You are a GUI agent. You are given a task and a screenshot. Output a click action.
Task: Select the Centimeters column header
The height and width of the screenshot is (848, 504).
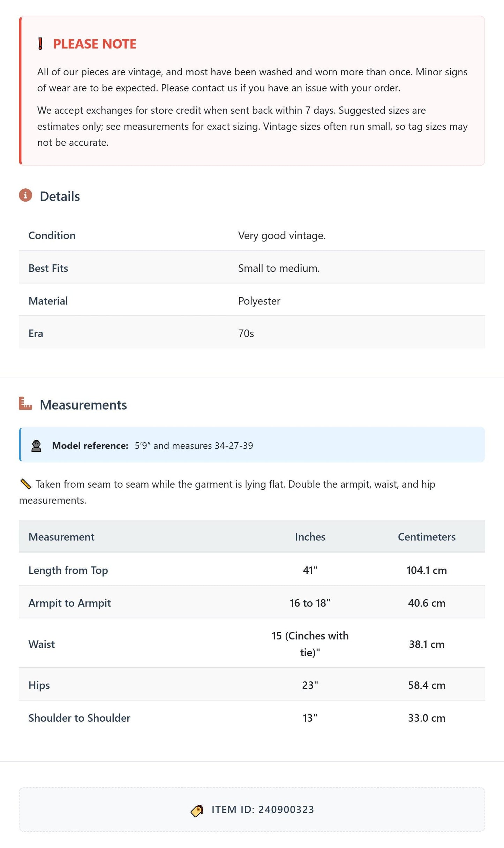pos(427,537)
